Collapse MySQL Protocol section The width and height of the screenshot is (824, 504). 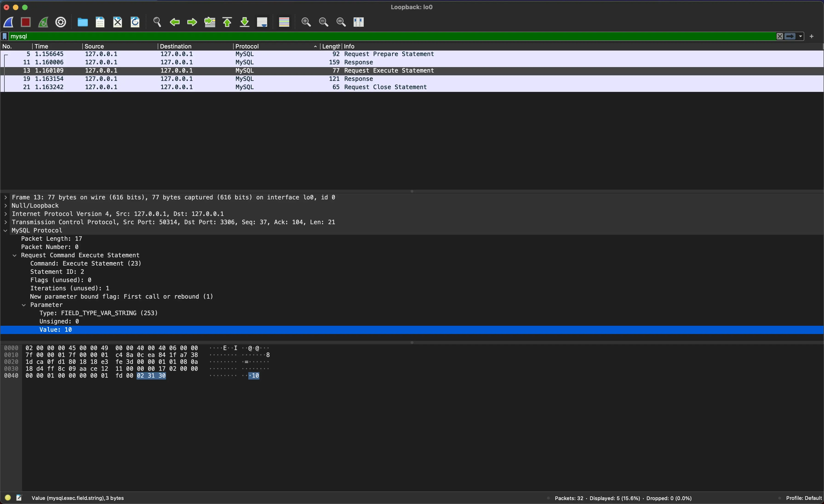click(6, 231)
